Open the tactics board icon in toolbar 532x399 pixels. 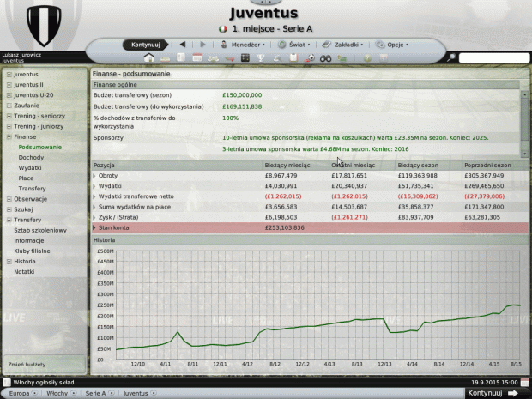pyautogui.click(x=245, y=58)
